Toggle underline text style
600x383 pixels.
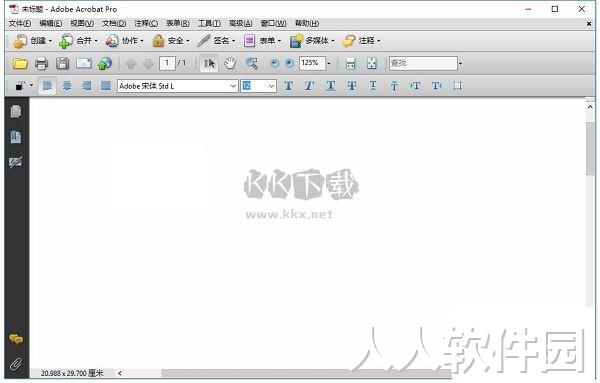[x=331, y=86]
